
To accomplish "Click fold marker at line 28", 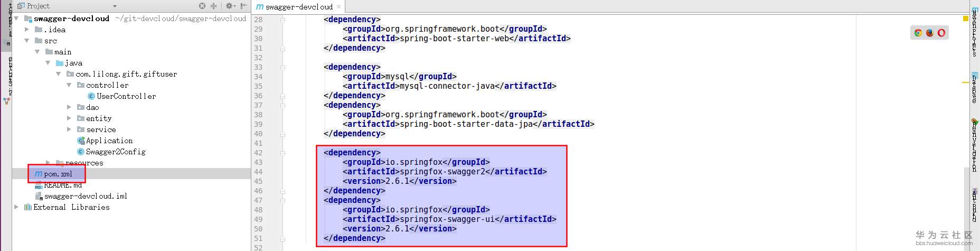I will [283, 20].
